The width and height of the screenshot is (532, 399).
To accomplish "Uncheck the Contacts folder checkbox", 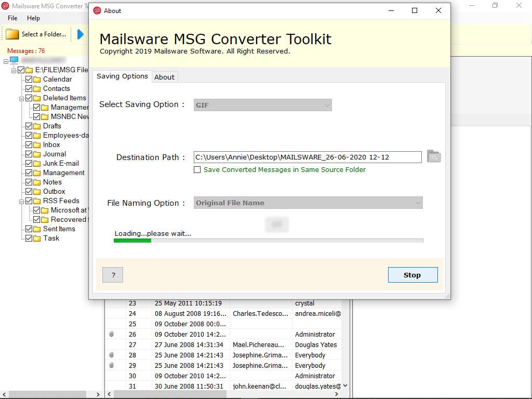I will (x=29, y=88).
